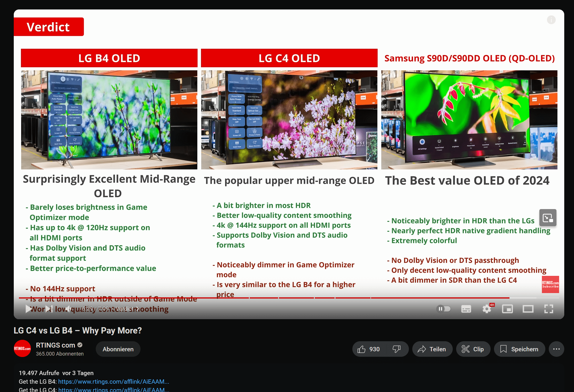Image resolution: width=574 pixels, height=392 pixels.
Task: Click the channel verified checkmark badge
Action: 80,345
